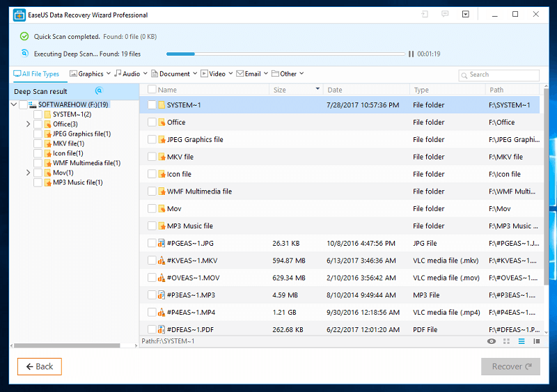The height and width of the screenshot is (392, 557).
Task: Sort by the Path column header
Action: pyautogui.click(x=512, y=90)
